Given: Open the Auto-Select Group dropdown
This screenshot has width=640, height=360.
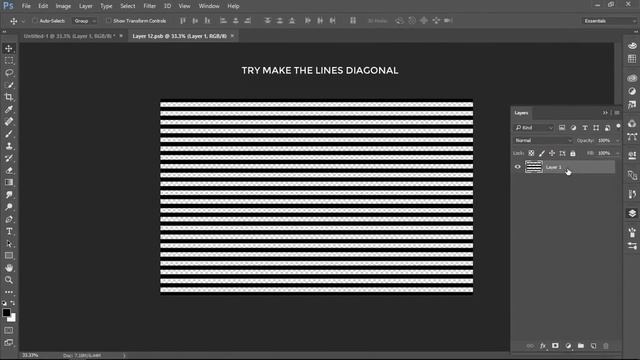Looking at the screenshot, I should (84, 21).
